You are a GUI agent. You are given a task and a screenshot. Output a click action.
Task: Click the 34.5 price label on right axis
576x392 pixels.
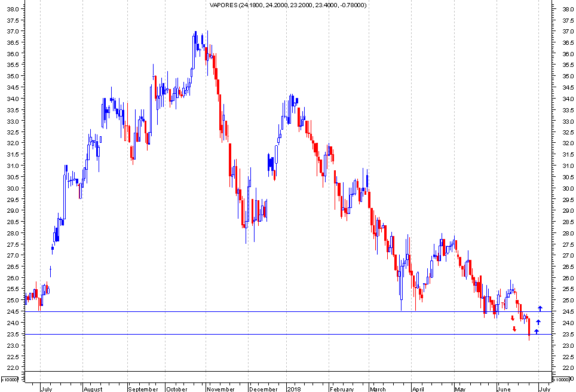(x=568, y=88)
